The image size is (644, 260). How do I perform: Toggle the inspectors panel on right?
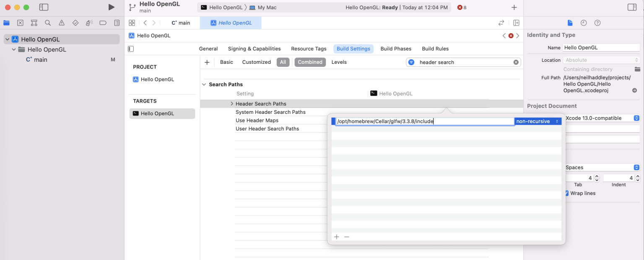pos(632,7)
